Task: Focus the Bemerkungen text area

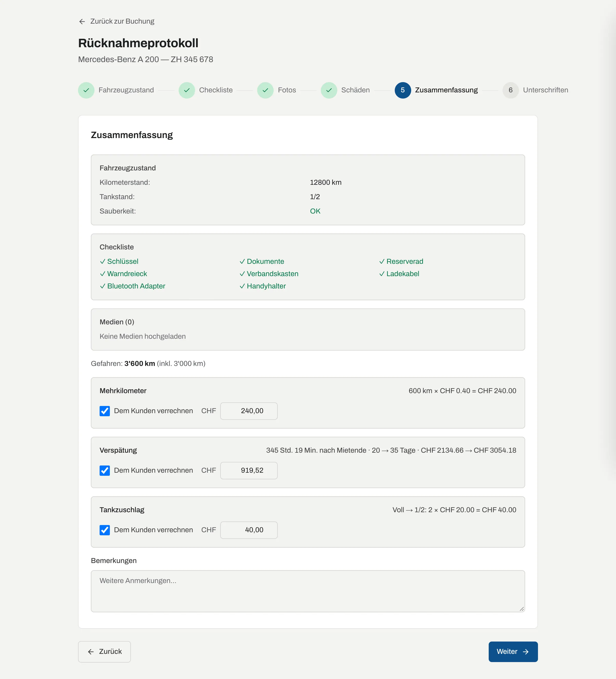Action: tap(308, 591)
